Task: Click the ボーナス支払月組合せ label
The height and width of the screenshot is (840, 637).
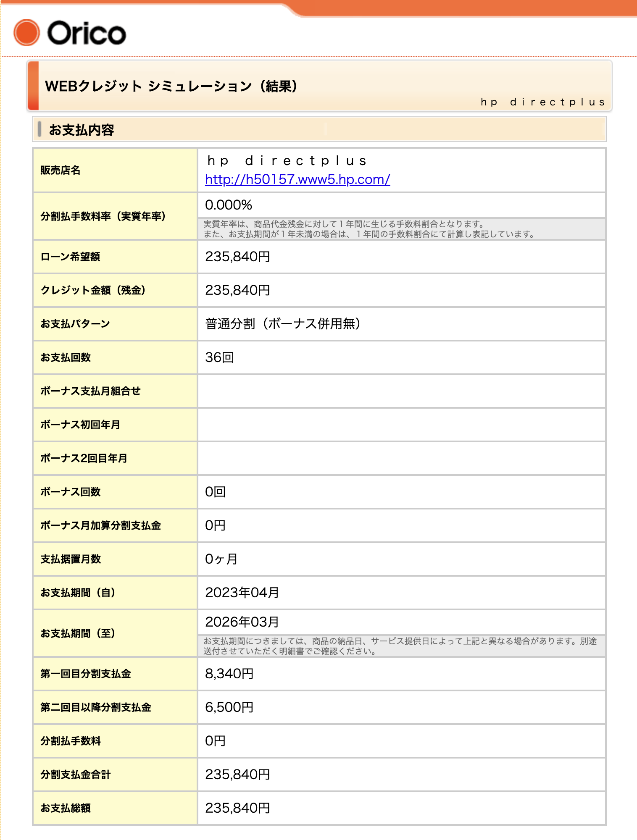Action: (90, 391)
